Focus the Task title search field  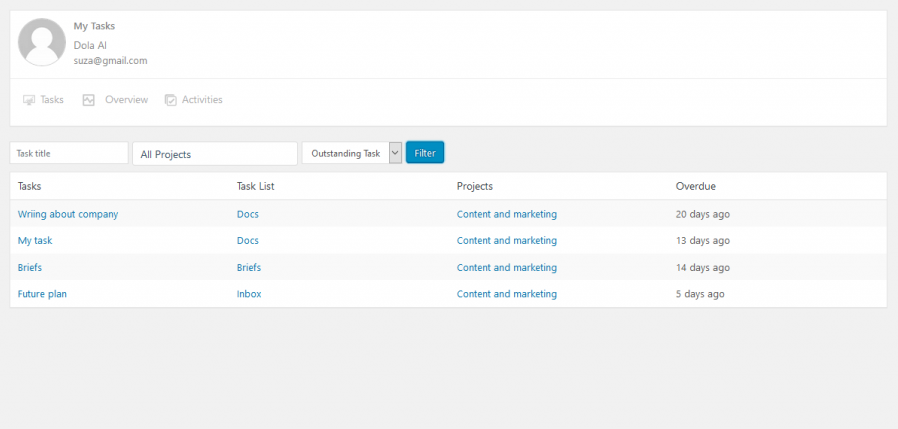[69, 153]
